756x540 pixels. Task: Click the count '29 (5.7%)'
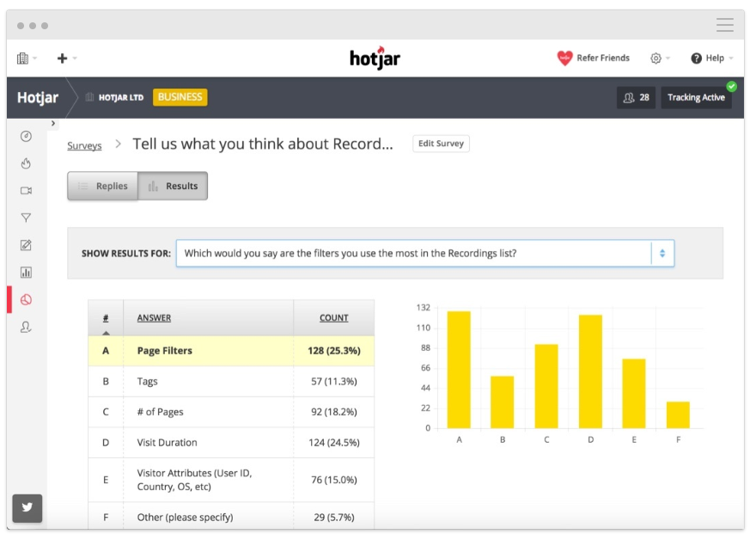click(x=333, y=518)
